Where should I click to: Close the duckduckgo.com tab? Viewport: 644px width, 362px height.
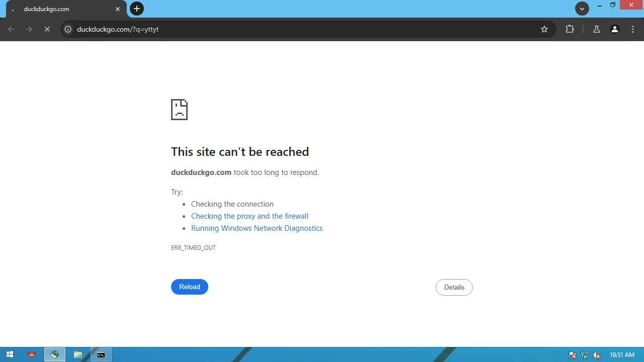point(118,9)
